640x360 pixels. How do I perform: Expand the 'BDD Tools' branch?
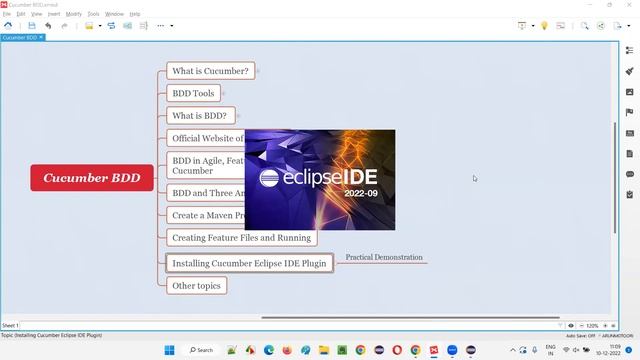[x=224, y=93]
